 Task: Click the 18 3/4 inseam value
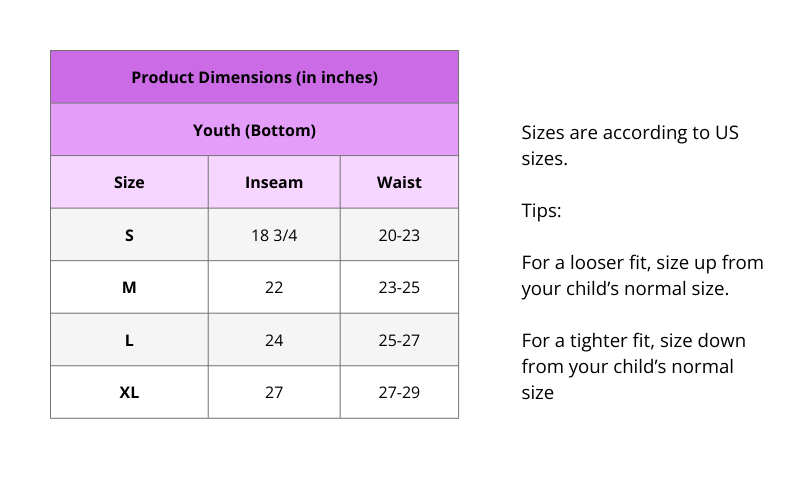[274, 235]
